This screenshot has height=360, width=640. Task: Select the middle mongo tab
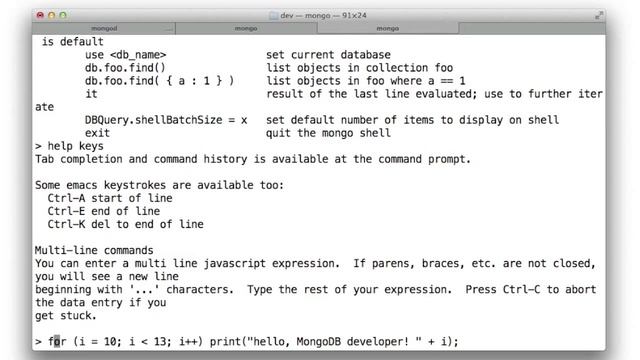point(246,28)
